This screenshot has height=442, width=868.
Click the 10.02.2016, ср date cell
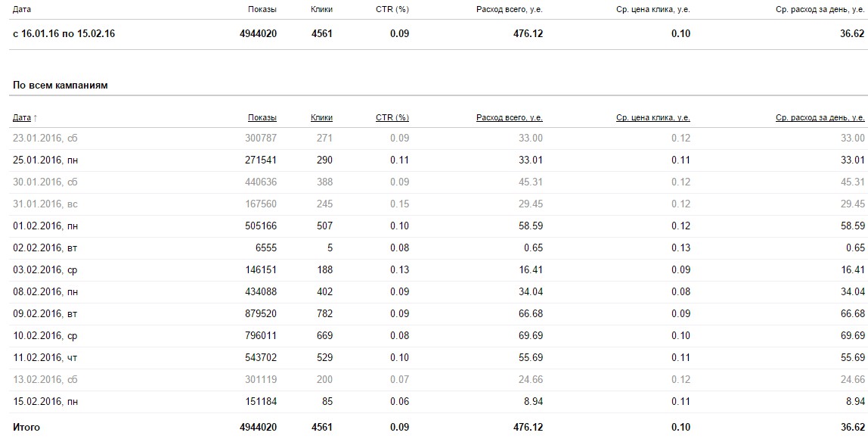click(x=45, y=336)
